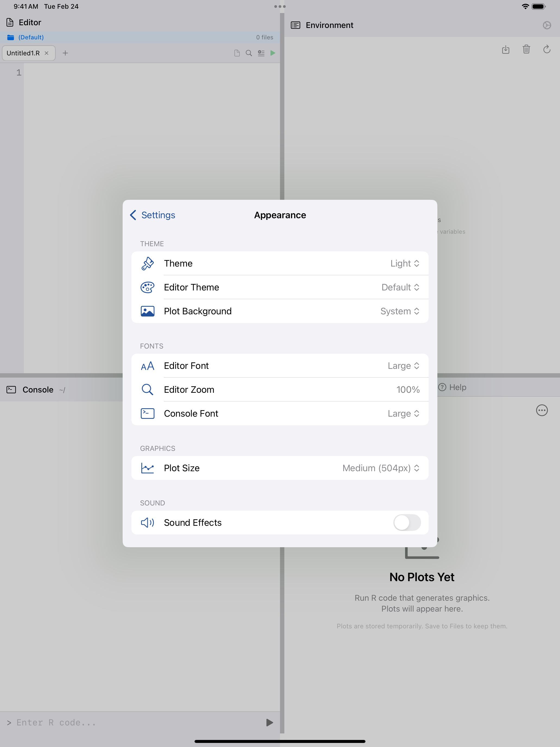This screenshot has height=747, width=560.
Task: Create a new file using the document icon
Action: [237, 53]
